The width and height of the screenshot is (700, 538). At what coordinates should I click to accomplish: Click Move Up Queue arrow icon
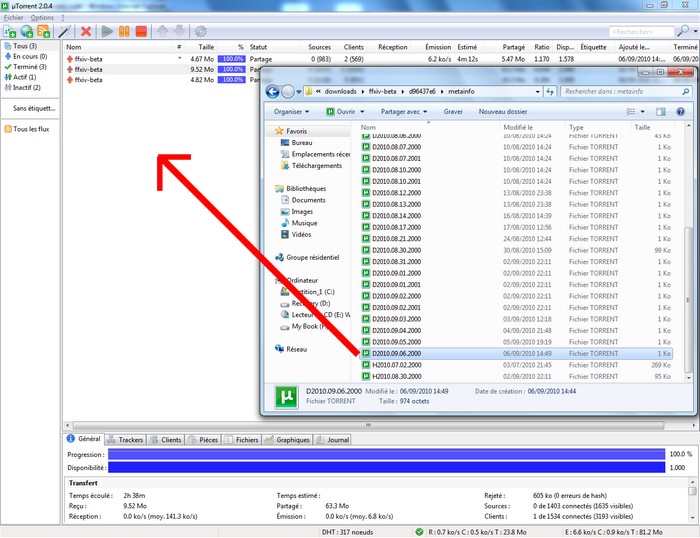[x=162, y=31]
